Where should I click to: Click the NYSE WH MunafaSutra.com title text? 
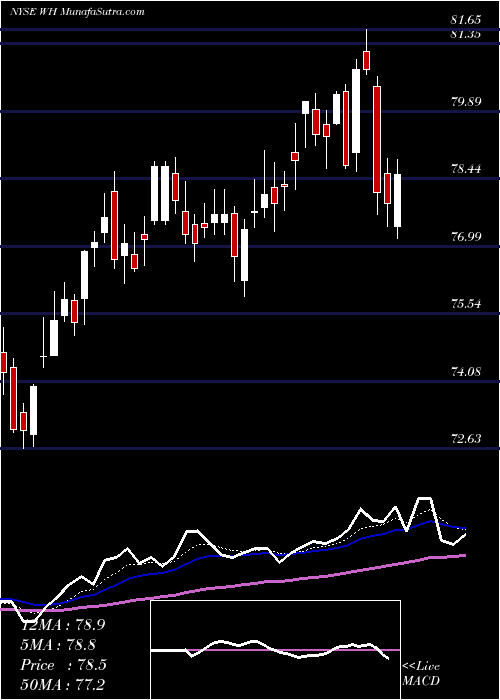click(x=77, y=11)
